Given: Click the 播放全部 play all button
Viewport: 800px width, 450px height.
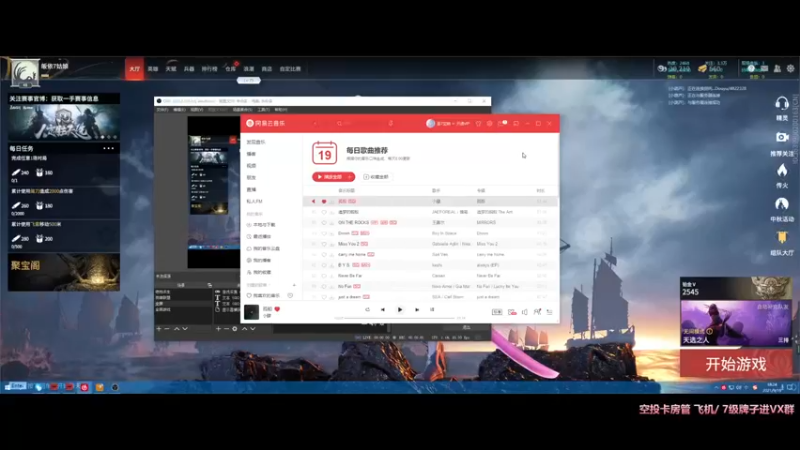Looking at the screenshot, I should point(329,177).
